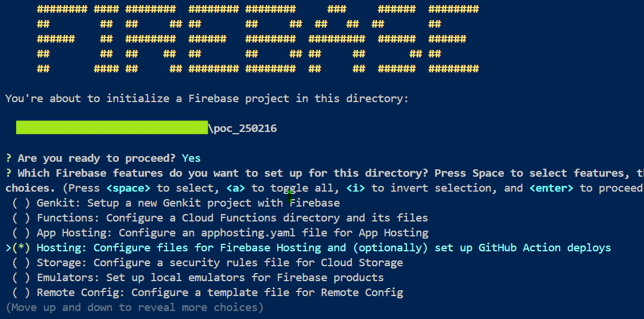Screen dimensions: 644x319
Task: Toggle the Storage option checkbox
Action: tap(21, 262)
